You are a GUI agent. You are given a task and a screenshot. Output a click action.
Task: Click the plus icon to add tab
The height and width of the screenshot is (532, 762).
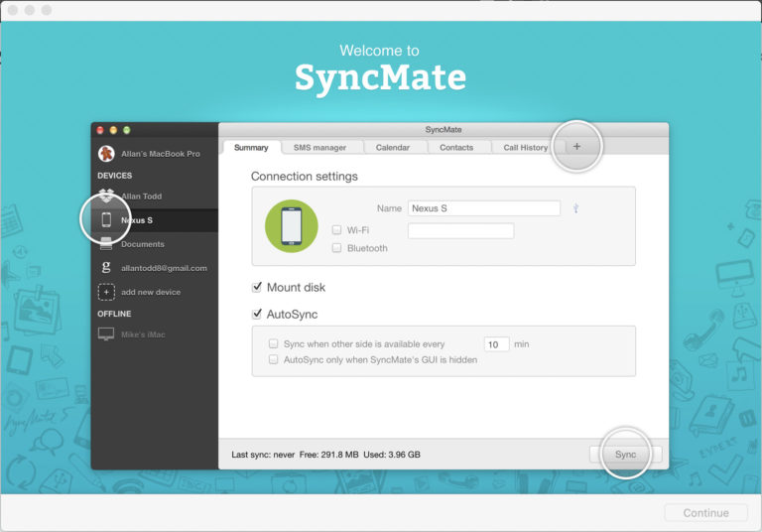(577, 147)
